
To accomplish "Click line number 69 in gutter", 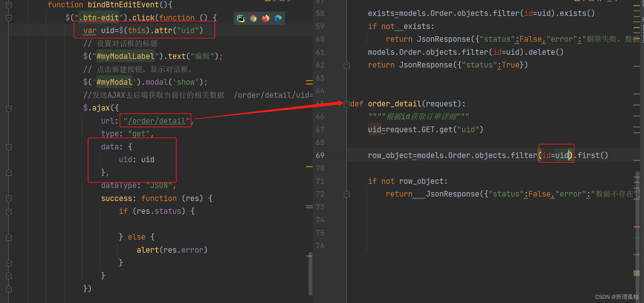I will click(x=320, y=155).
